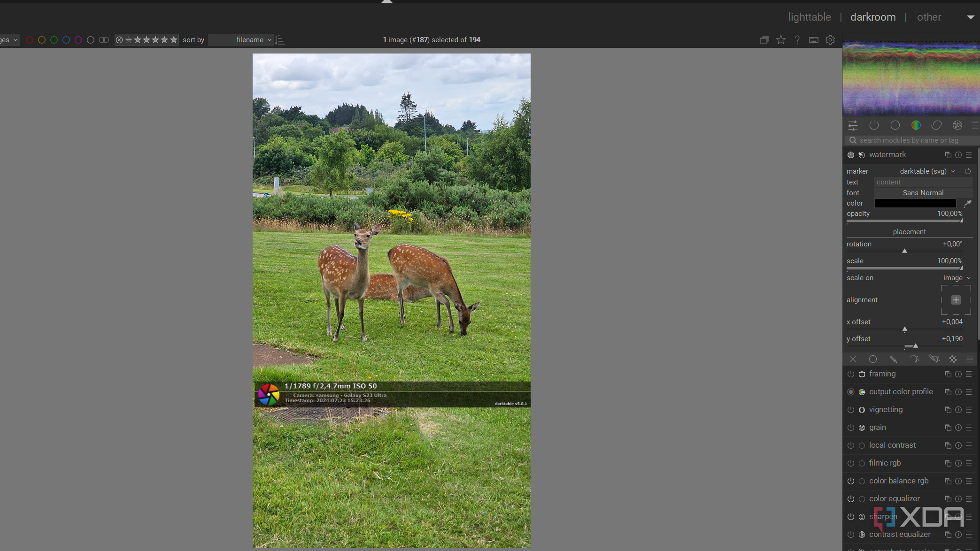Expand the framing module

(882, 374)
